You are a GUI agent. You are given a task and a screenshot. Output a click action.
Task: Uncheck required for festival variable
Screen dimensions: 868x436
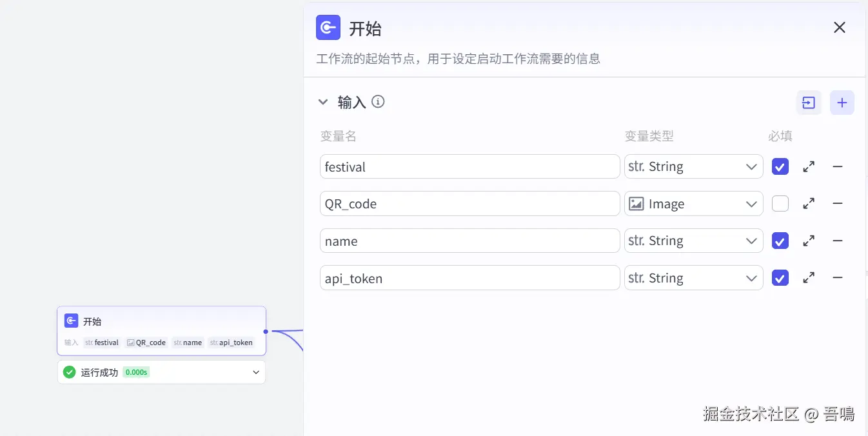780,166
